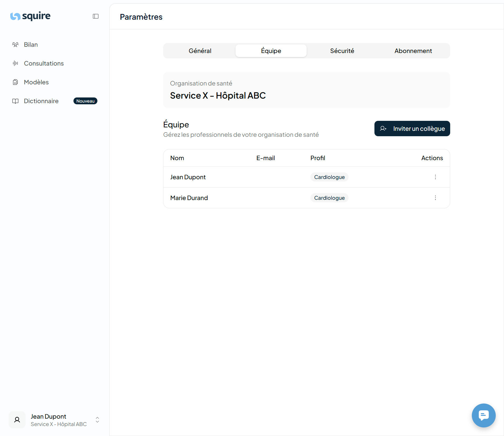The image size is (504, 436).
Task: Click the Nouveau badge
Action: [85, 101]
